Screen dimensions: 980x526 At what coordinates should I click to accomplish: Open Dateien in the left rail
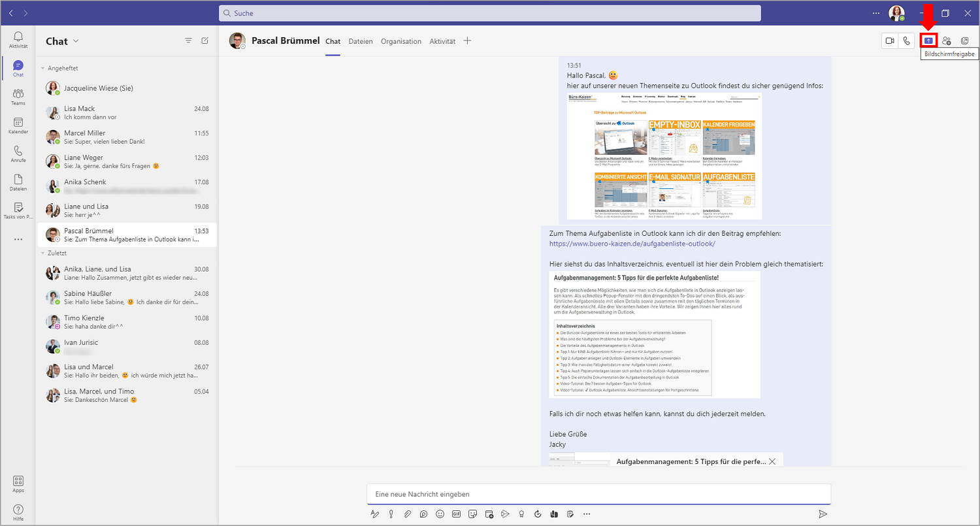[18, 183]
